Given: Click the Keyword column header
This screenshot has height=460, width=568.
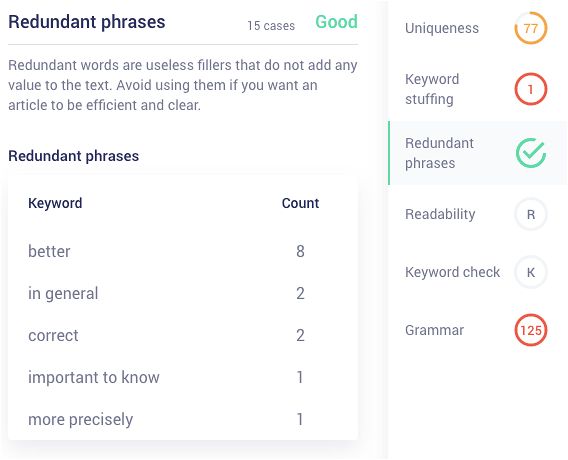Looking at the screenshot, I should coord(55,203).
